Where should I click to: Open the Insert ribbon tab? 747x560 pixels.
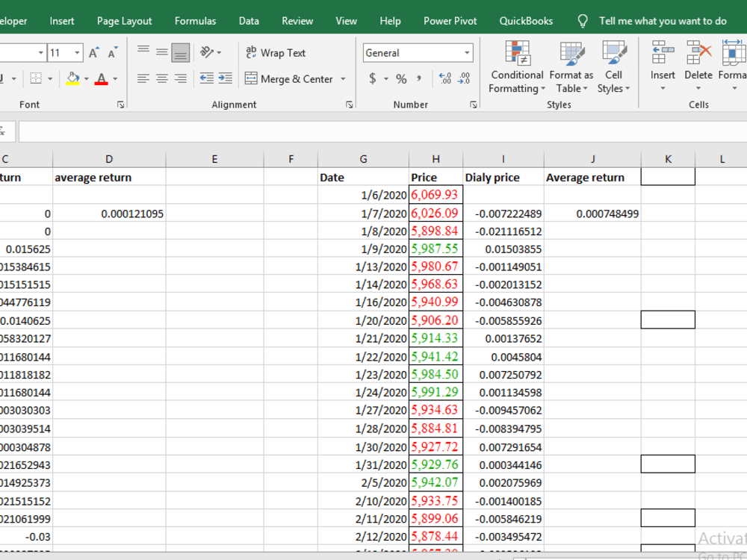pyautogui.click(x=62, y=21)
